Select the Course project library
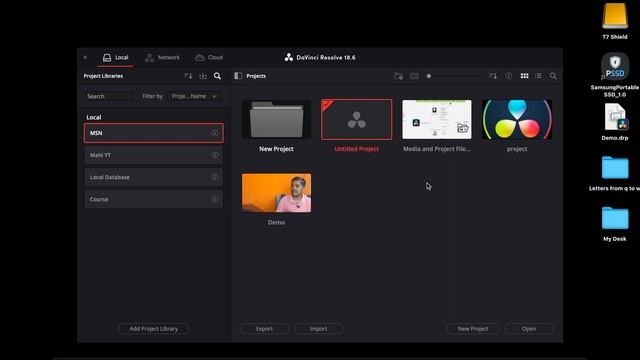 click(153, 199)
